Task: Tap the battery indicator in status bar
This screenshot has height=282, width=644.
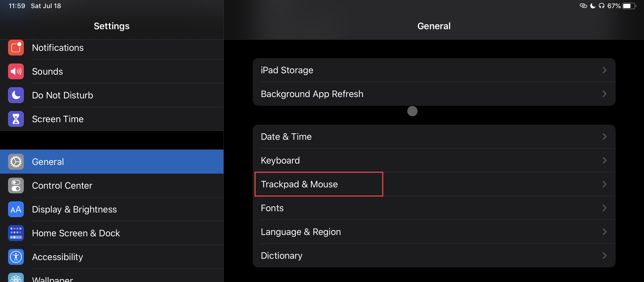Action: coord(629,6)
